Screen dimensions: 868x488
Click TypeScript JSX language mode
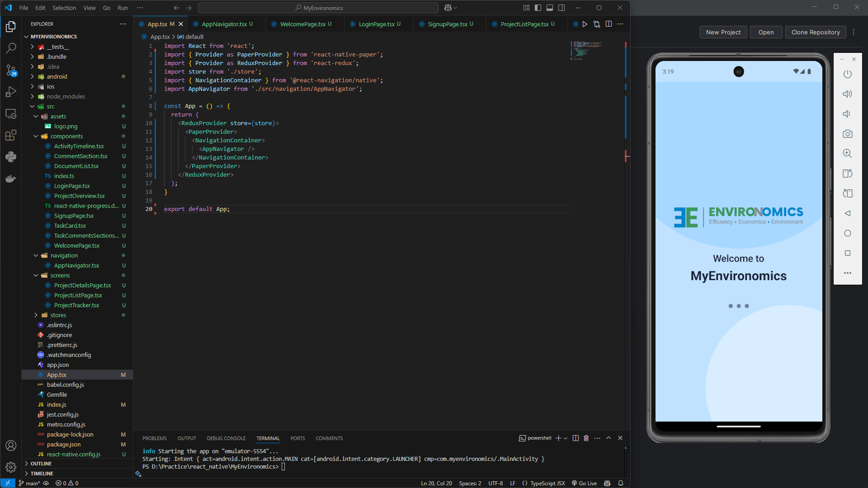tap(543, 483)
